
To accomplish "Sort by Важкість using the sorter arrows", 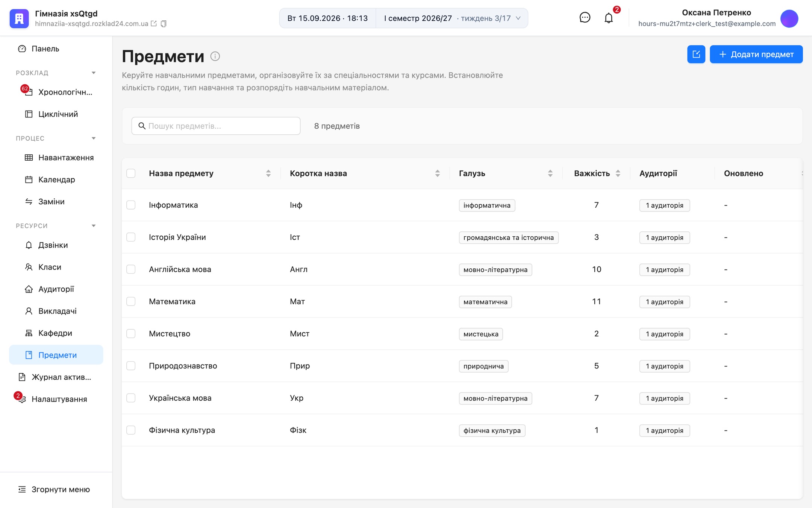I will click(618, 173).
